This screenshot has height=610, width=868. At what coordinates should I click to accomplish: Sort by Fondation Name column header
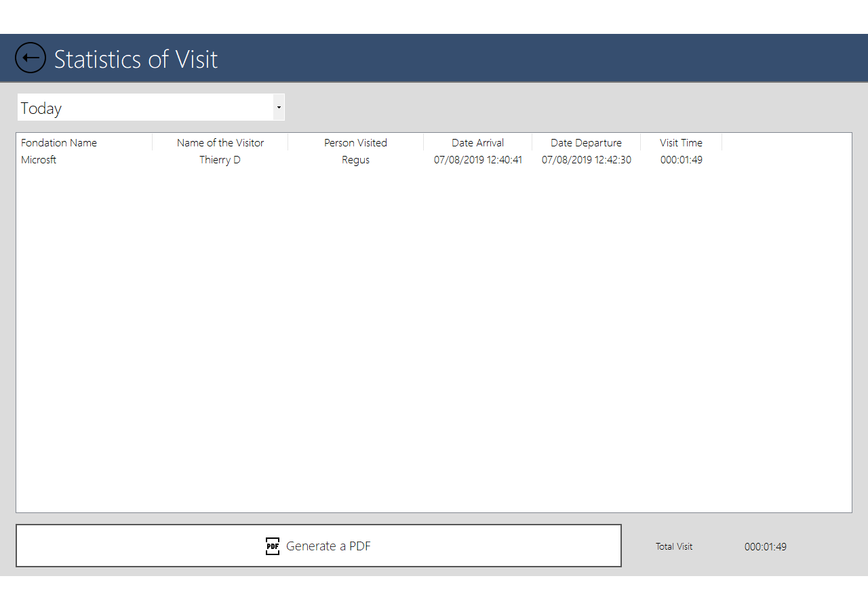59,143
